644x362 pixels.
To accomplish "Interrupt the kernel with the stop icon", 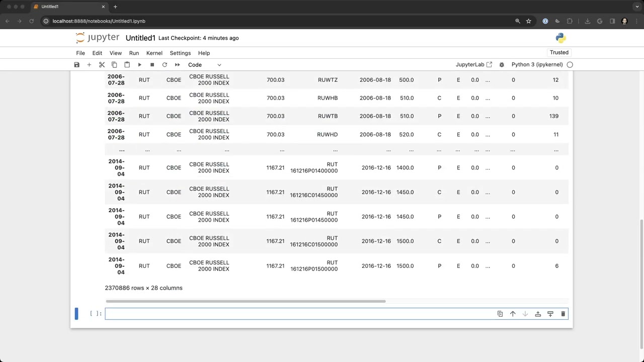I will (x=152, y=65).
